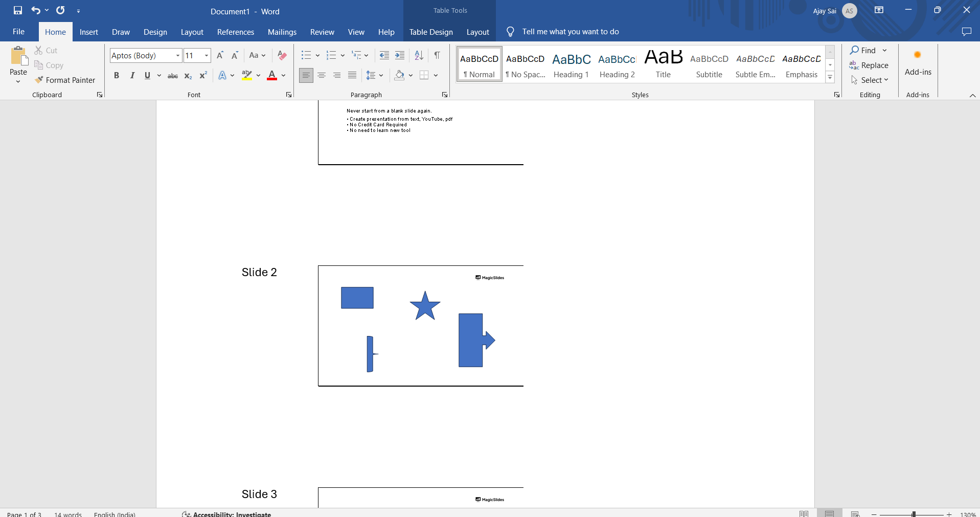Sort the selected text
The width and height of the screenshot is (980, 517).
point(419,55)
